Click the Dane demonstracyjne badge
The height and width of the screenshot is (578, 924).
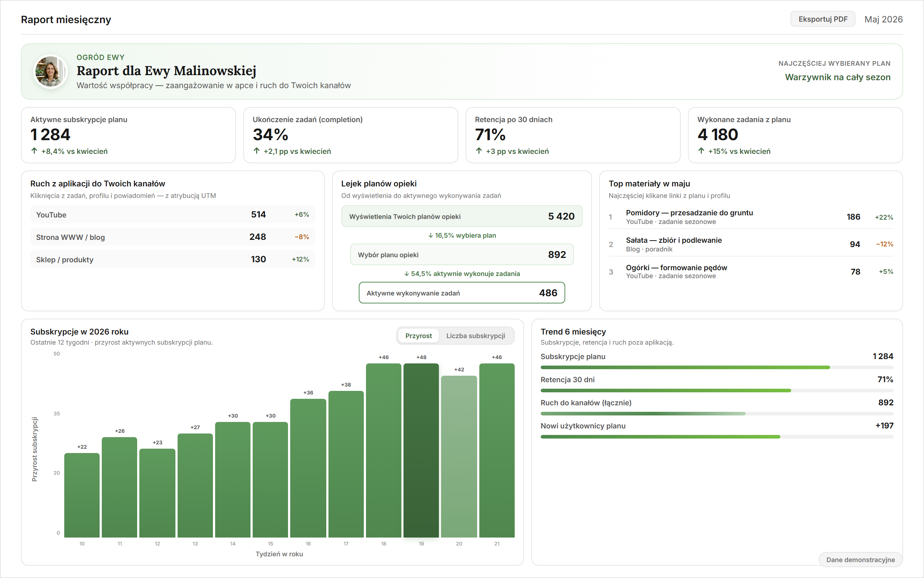(x=860, y=560)
